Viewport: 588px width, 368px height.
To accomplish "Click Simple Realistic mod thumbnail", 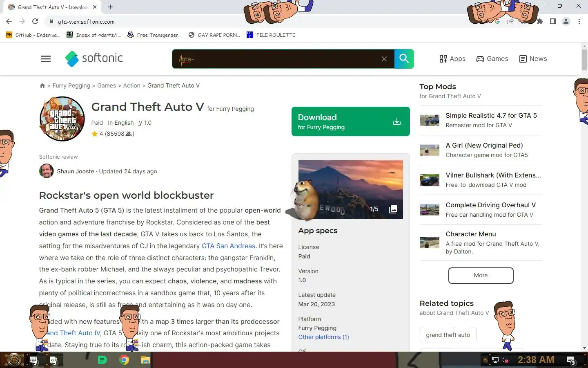I will 430,120.
